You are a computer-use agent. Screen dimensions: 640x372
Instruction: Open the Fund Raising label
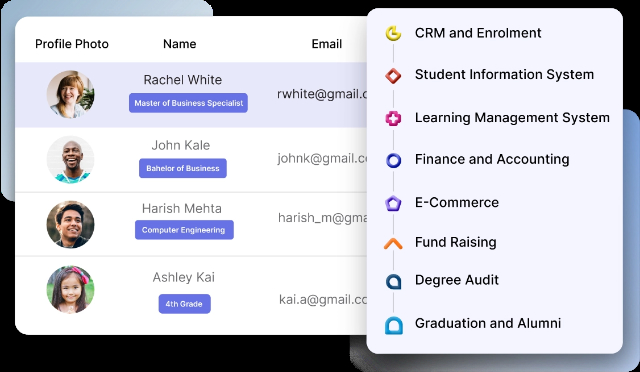(456, 242)
